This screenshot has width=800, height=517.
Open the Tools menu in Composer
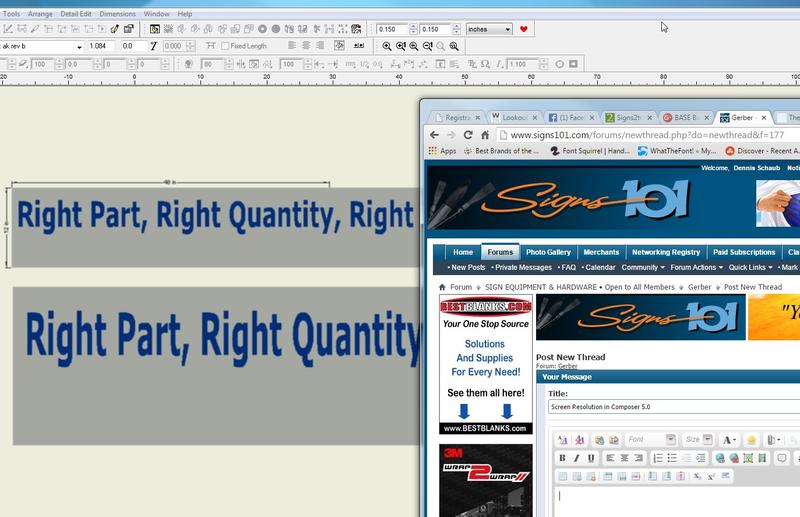click(x=11, y=14)
